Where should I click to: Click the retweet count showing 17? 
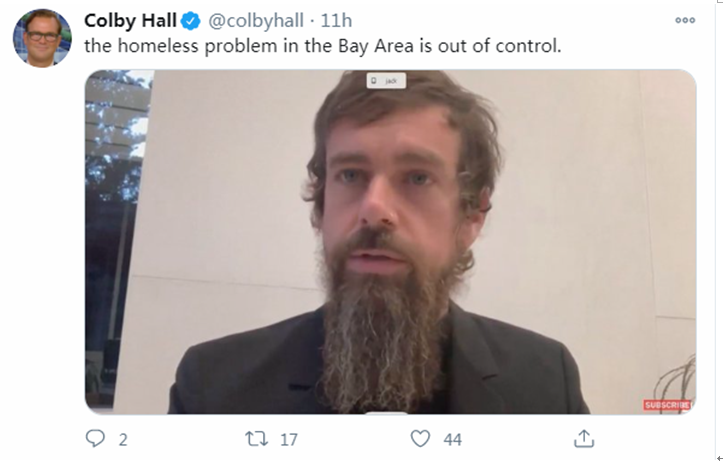289,440
